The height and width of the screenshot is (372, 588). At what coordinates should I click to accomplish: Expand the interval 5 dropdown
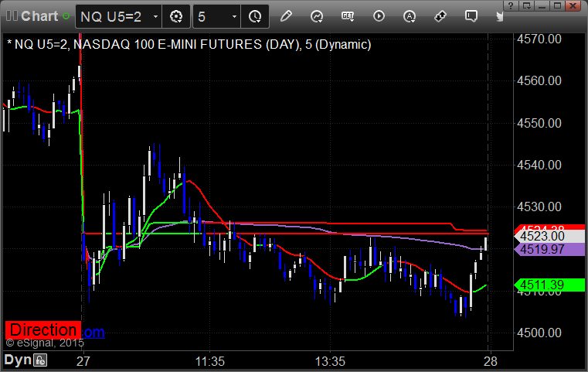(234, 15)
